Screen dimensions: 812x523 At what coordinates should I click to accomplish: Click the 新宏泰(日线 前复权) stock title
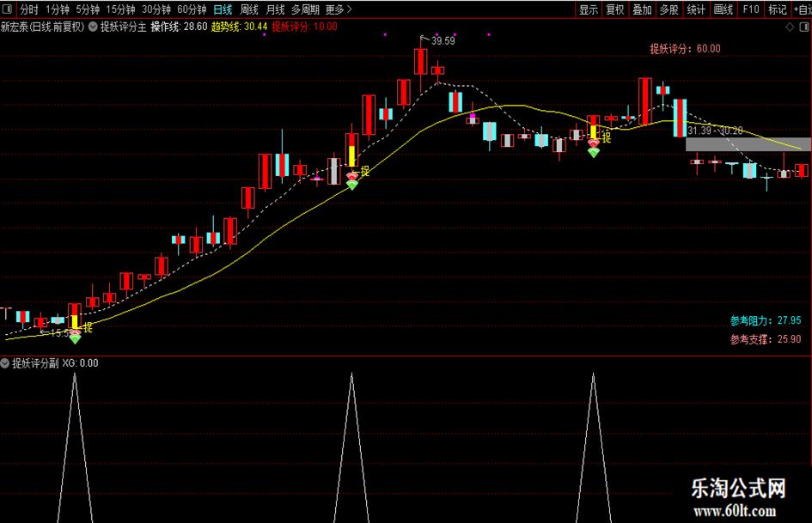pyautogui.click(x=42, y=27)
